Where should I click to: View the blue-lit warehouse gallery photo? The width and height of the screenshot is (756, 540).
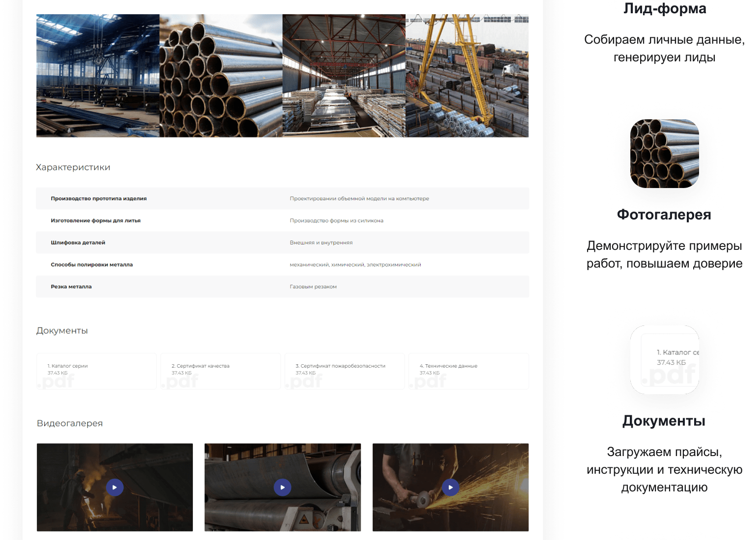[98, 76]
